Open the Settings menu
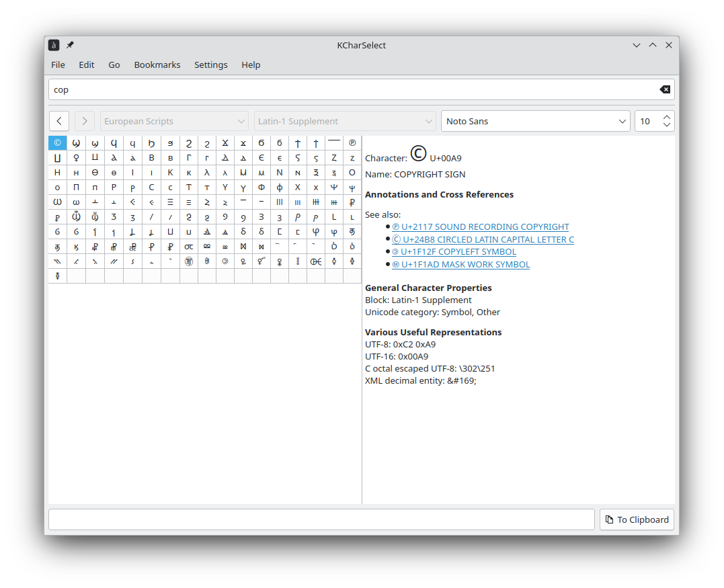724x588 pixels. (x=211, y=65)
